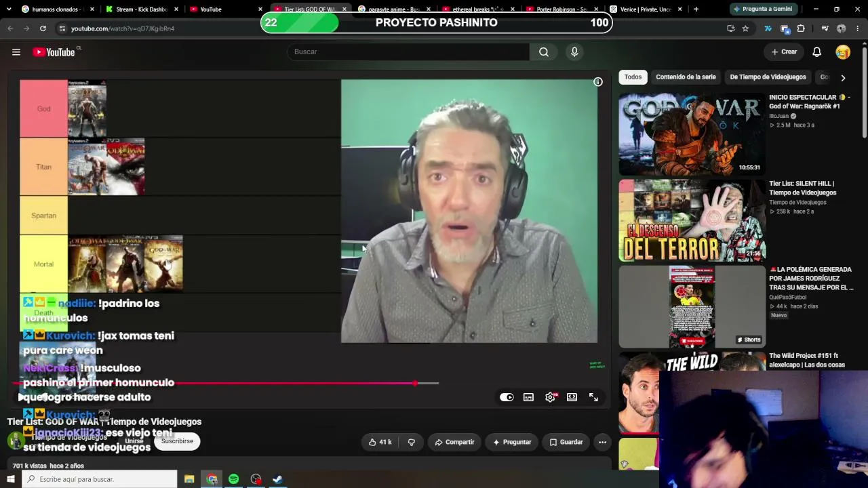Close the 'ethereal breaks' browser tab
Viewport: 868px width, 488px height.
pos(513,9)
